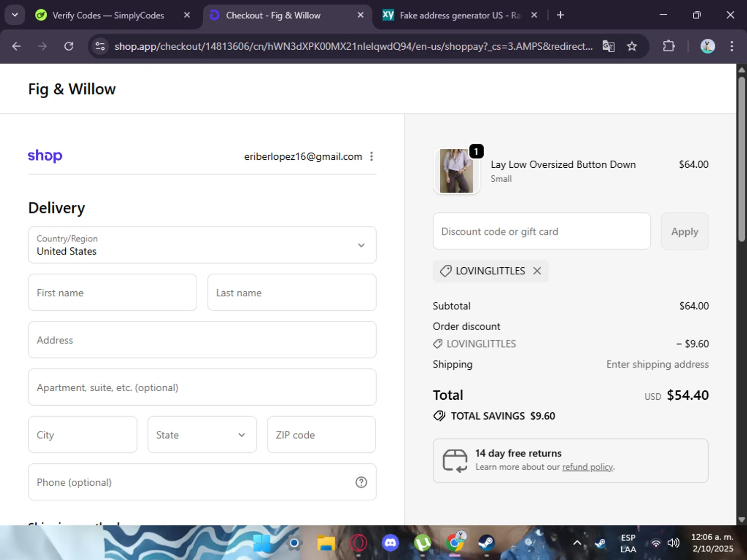
Task: Open a new browser tab
Action: (560, 15)
